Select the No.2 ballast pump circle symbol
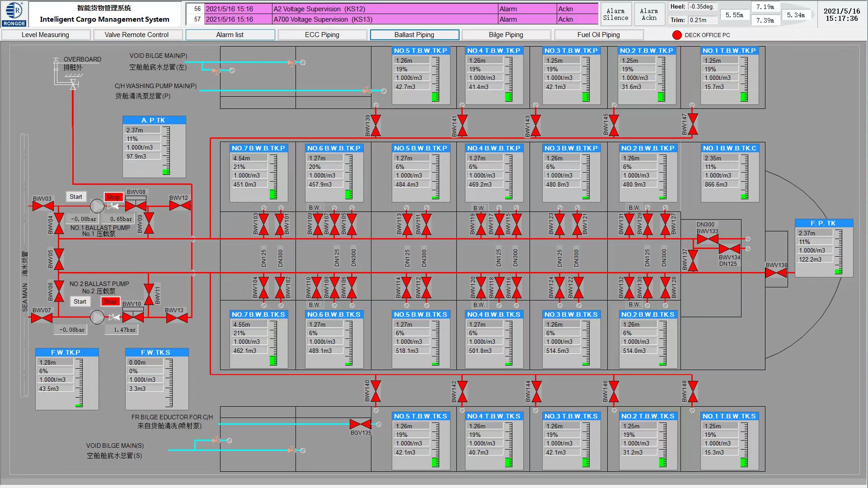Viewport: 868px width, 488px height. point(97,317)
